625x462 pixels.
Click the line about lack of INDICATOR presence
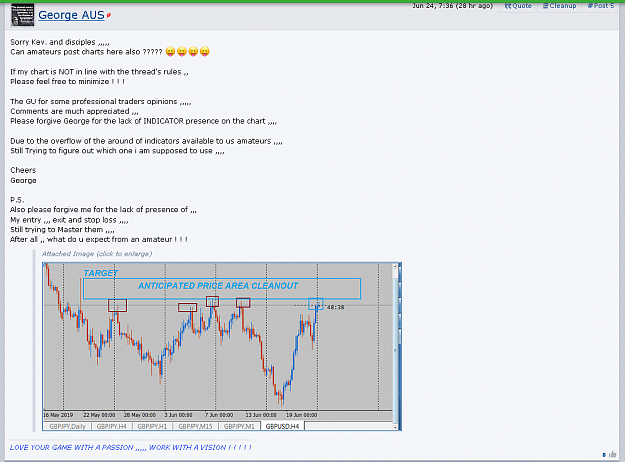coord(143,121)
